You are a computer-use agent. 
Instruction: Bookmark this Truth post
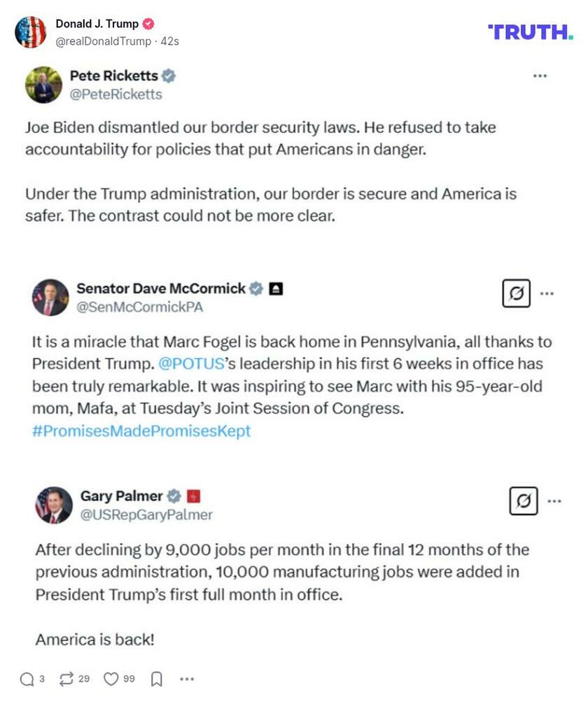[x=157, y=679]
